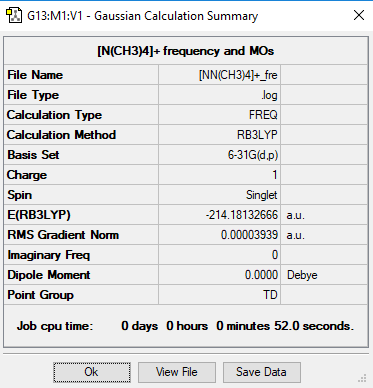The width and height of the screenshot is (373, 388).
Task: Select the Point Group TD value
Action: (220, 295)
